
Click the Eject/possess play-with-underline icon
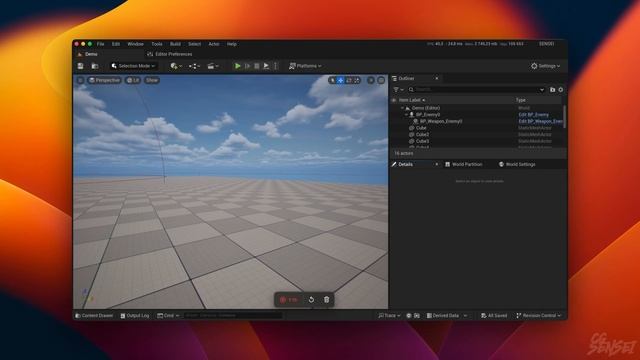tap(266, 66)
